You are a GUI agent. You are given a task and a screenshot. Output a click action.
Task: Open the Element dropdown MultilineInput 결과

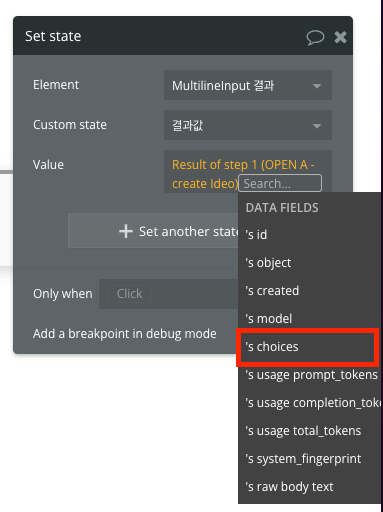click(248, 85)
